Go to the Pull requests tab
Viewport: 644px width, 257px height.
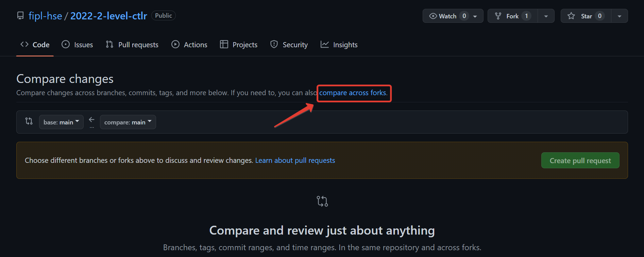[x=132, y=45]
